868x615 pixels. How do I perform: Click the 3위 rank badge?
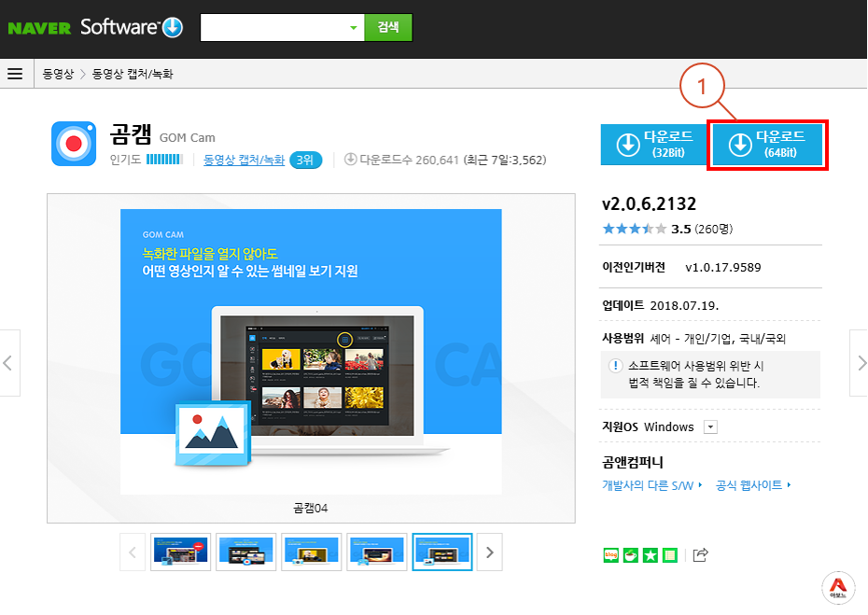(x=305, y=160)
